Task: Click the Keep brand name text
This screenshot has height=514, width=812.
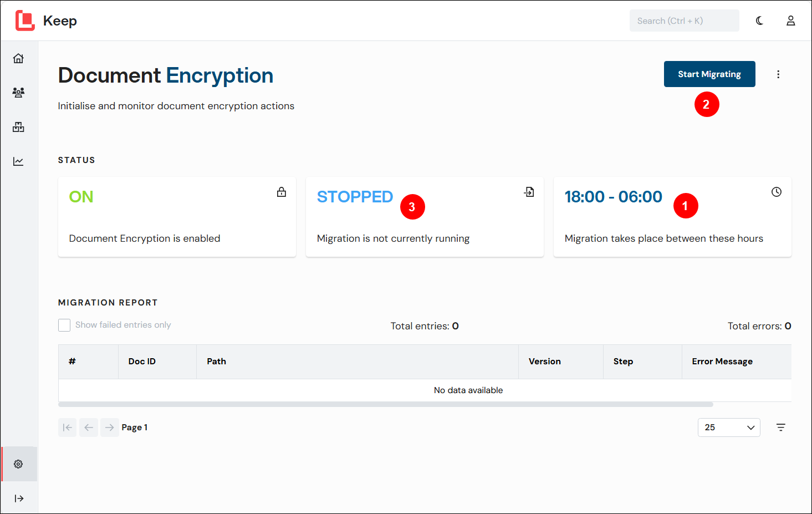Action: (60, 21)
